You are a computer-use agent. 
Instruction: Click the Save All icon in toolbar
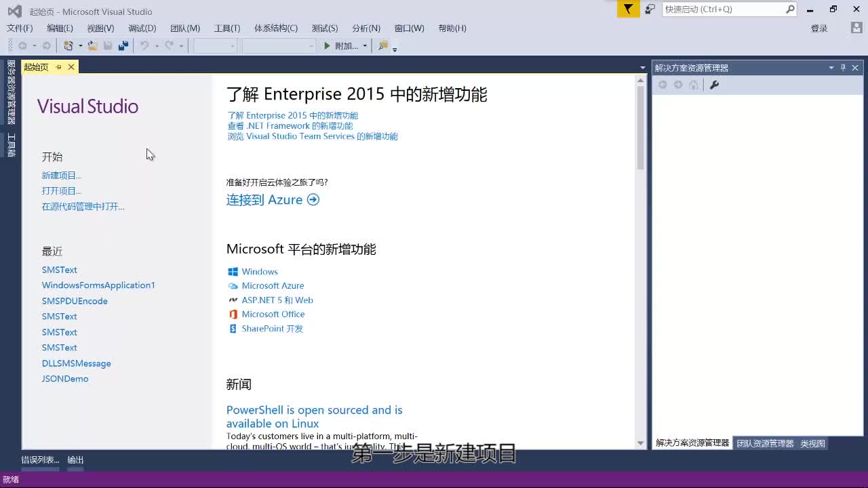(123, 45)
